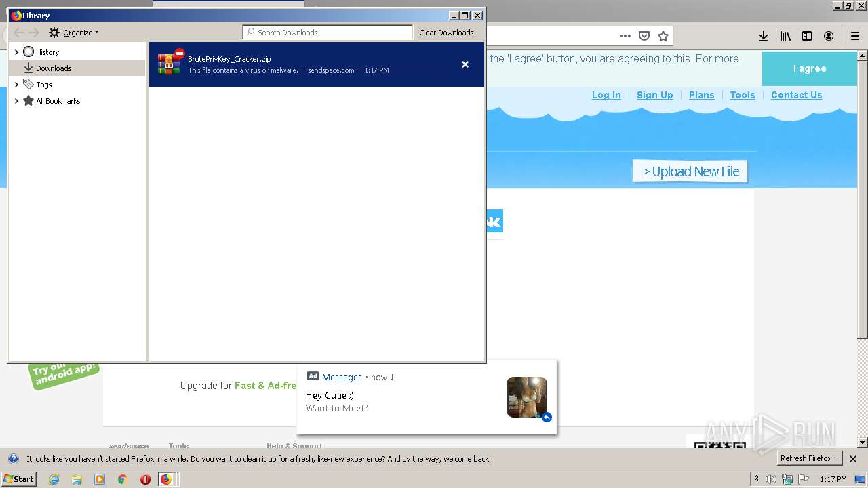Open Firefox Library toolbar icon
The width and height of the screenshot is (868, 488).
tap(785, 36)
